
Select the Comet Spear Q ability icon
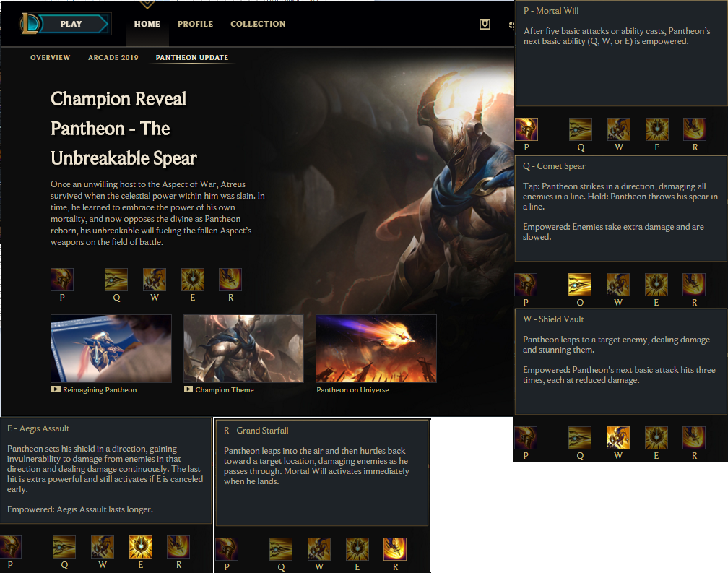(x=116, y=280)
